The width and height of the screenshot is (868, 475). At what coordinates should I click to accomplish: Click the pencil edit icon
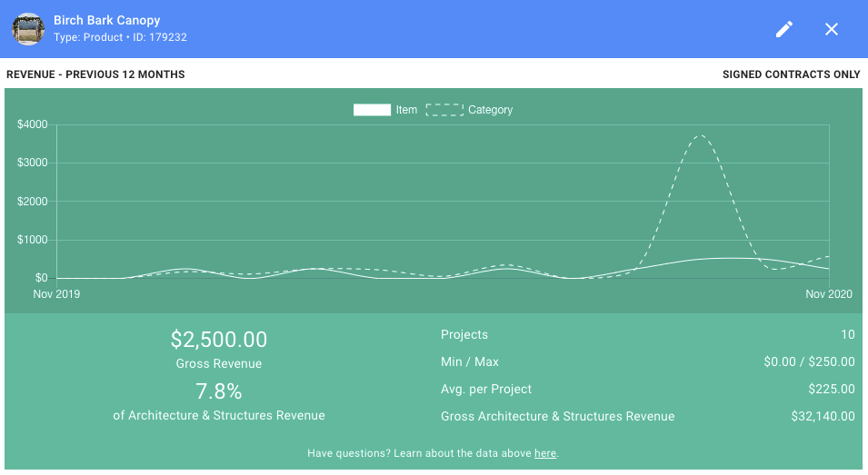point(783,29)
